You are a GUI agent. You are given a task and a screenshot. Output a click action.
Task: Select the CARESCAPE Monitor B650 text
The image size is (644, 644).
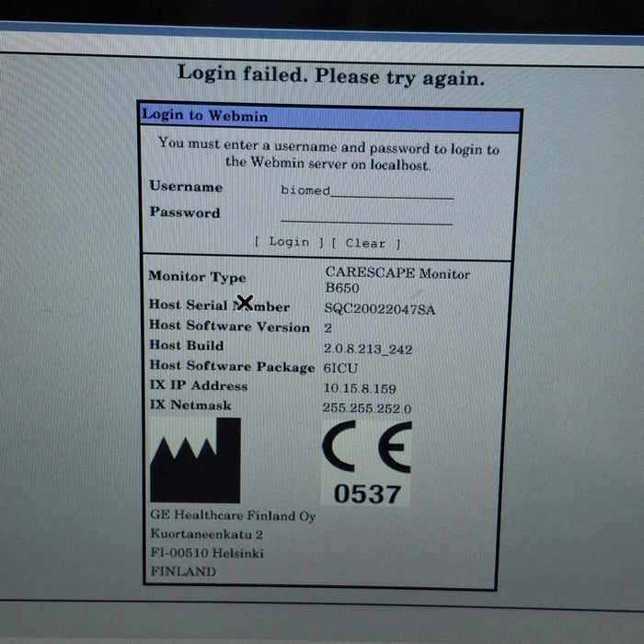click(x=397, y=281)
